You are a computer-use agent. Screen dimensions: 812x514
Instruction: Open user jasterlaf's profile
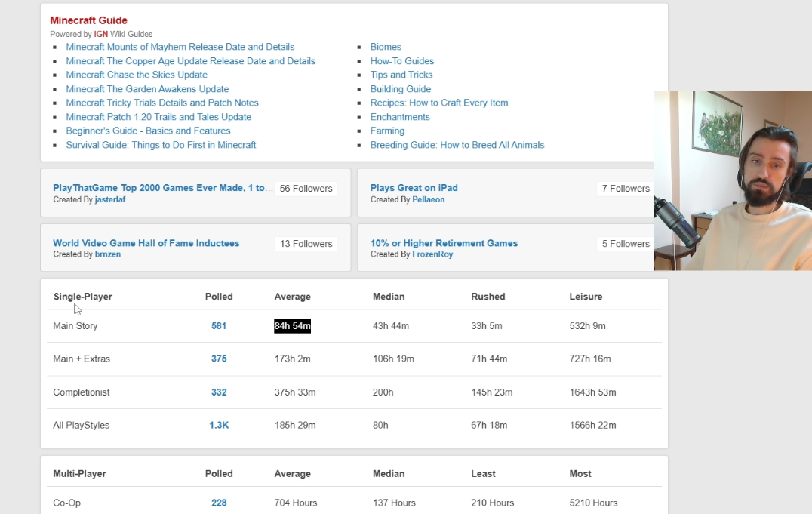point(109,199)
